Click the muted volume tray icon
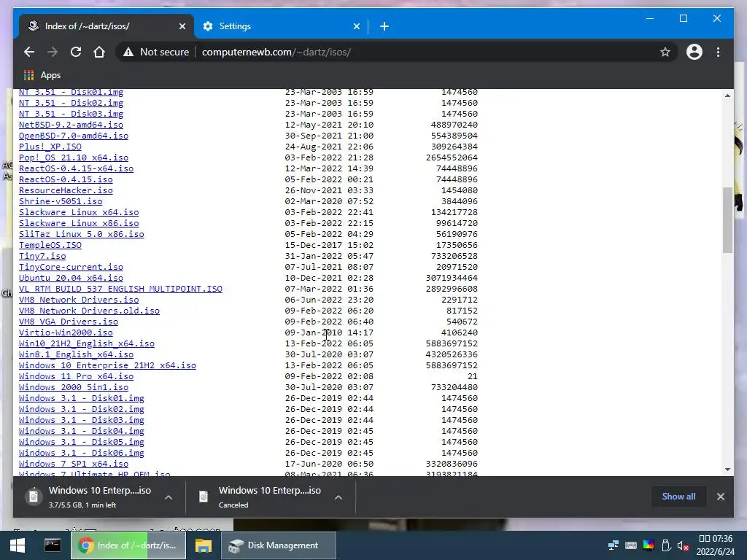Screen dimensions: 747x560 coord(683,545)
